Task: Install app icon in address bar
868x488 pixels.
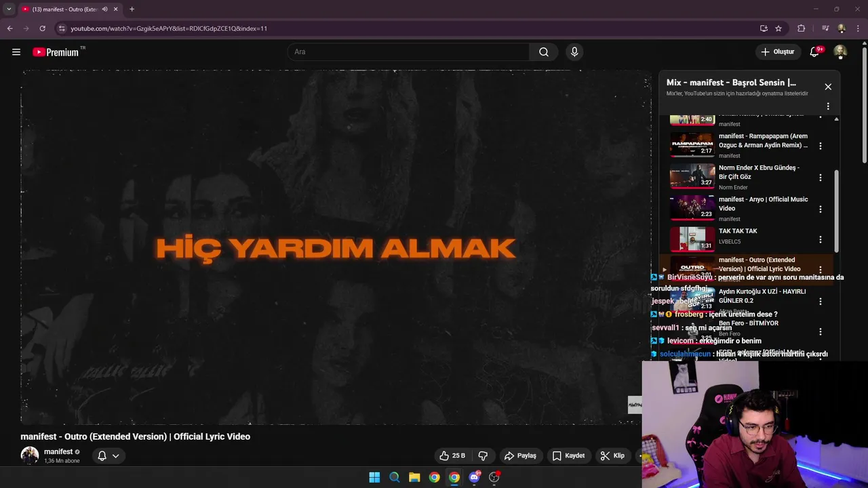Action: point(764,28)
